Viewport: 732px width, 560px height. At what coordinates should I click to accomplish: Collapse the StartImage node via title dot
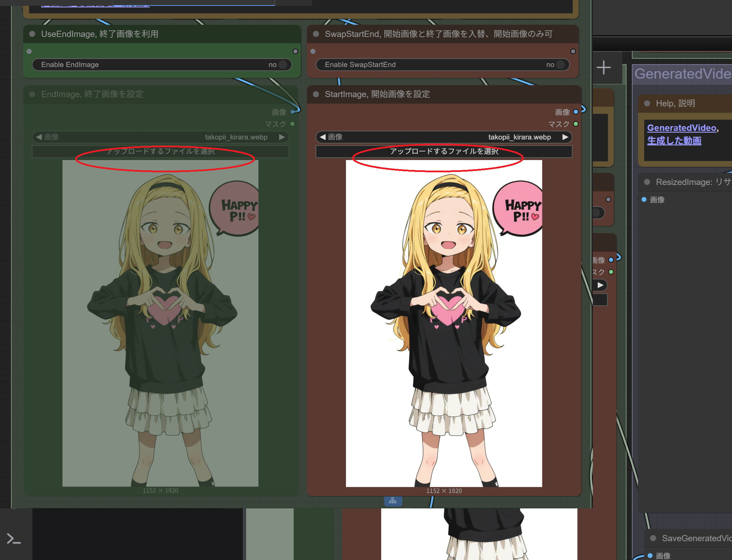(316, 94)
